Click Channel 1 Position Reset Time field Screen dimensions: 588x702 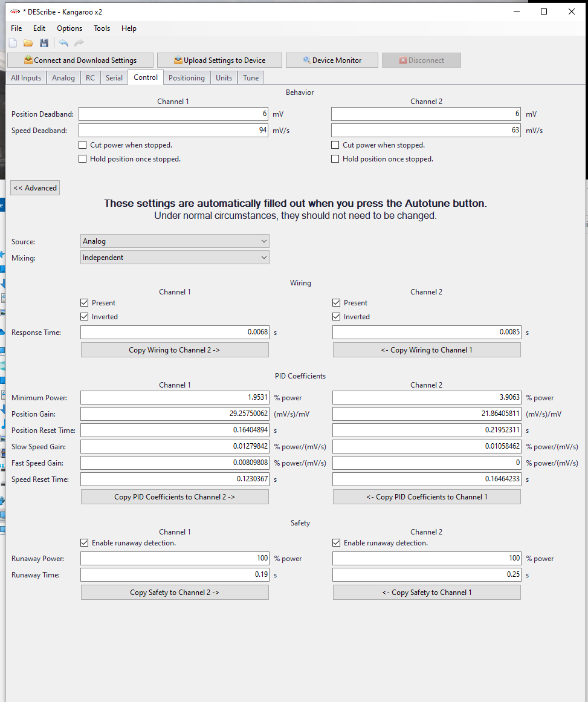click(175, 431)
